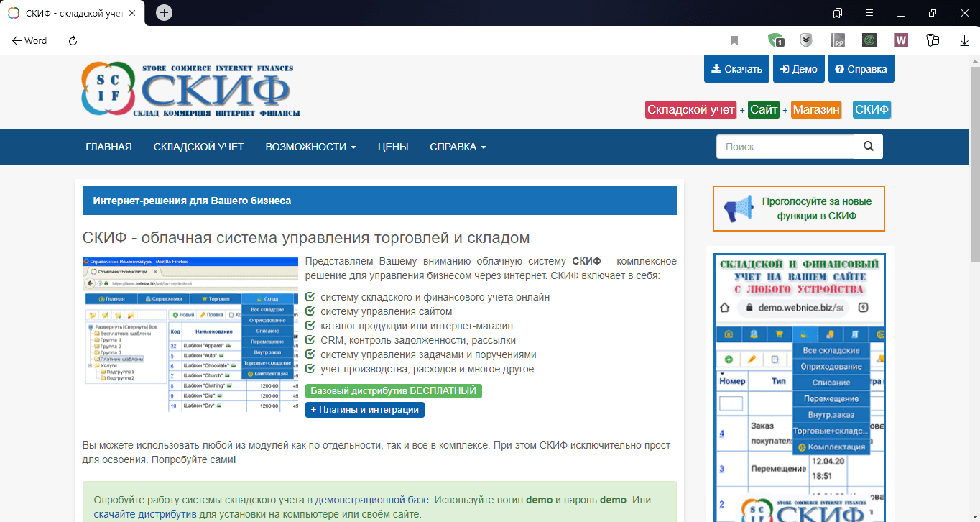The width and height of the screenshot is (980, 522).
Task: Click Базовый дистрибутив БЕСПЛАТНЫЙ button
Action: click(394, 391)
